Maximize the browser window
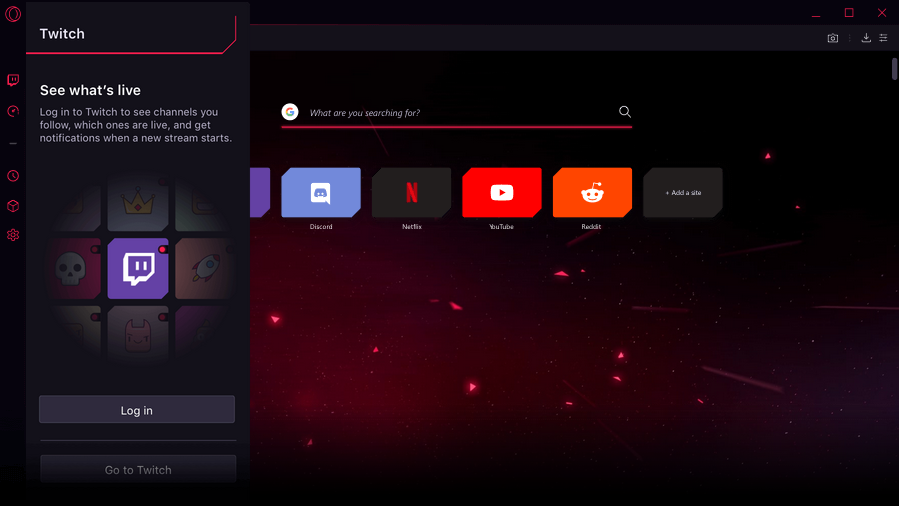Image resolution: width=899 pixels, height=506 pixels. (849, 13)
